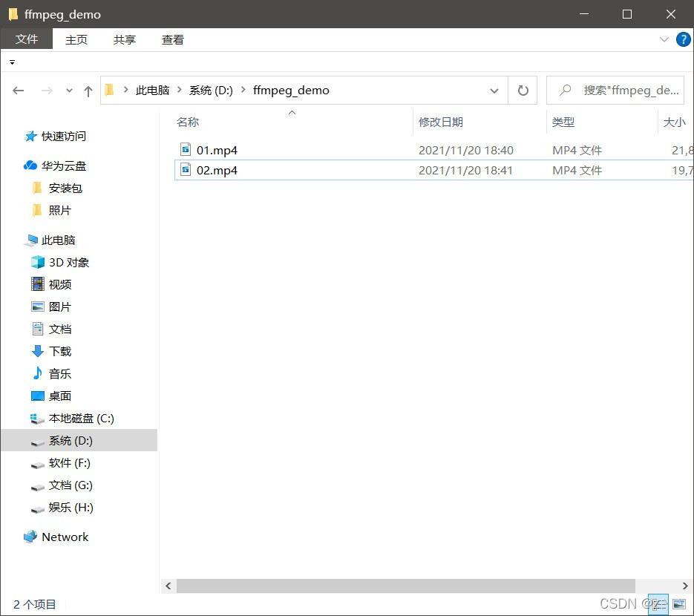Select the file name 01.mp4
This screenshot has width=694, height=616.
[x=217, y=151]
